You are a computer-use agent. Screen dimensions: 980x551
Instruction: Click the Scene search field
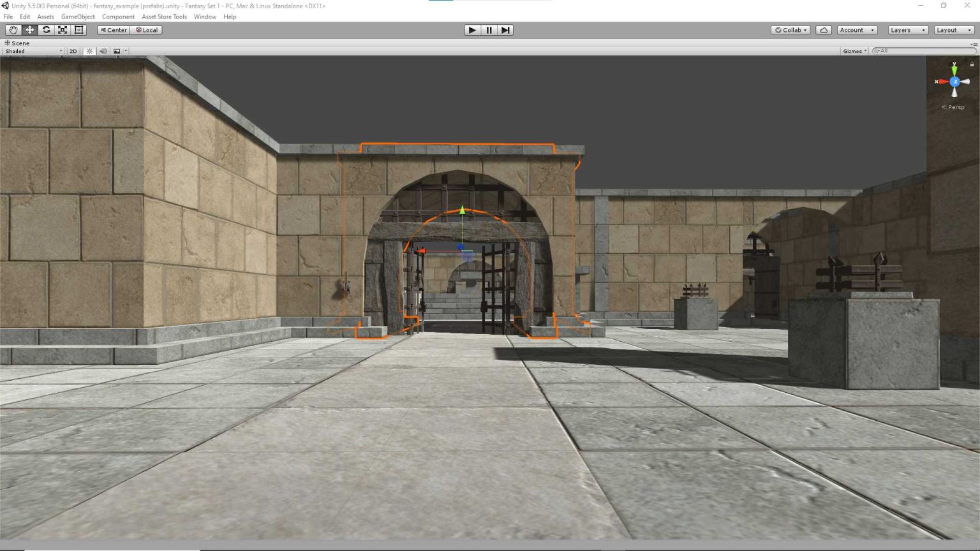point(925,51)
